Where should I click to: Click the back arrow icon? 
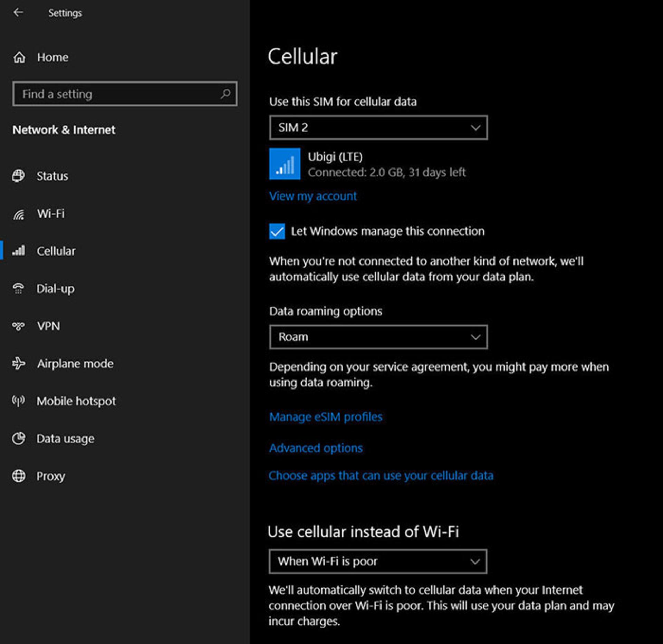pyautogui.click(x=18, y=13)
